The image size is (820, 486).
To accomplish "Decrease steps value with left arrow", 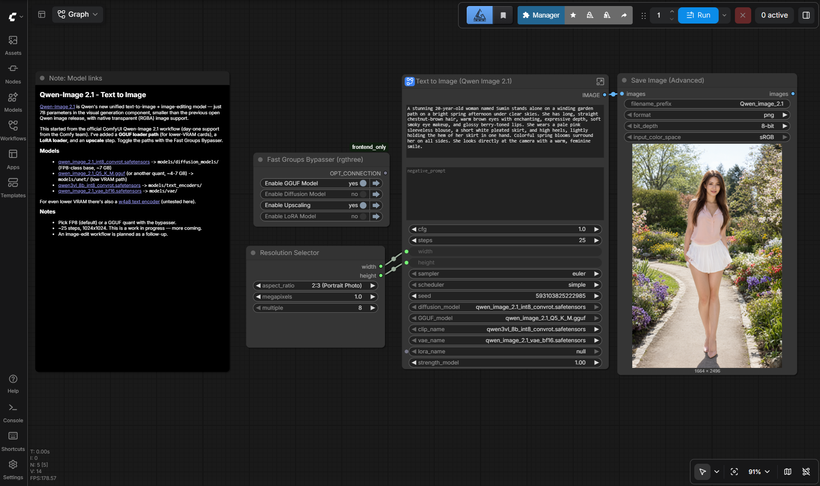I will click(x=414, y=240).
